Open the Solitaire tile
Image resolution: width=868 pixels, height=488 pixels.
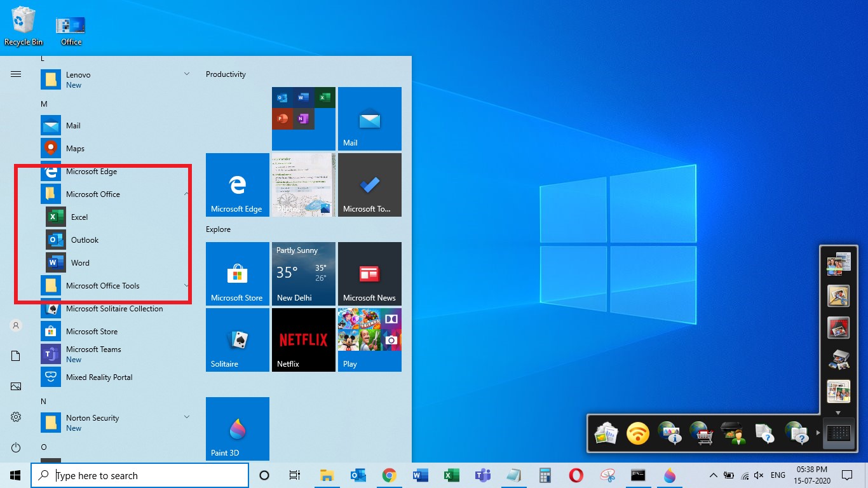click(238, 340)
